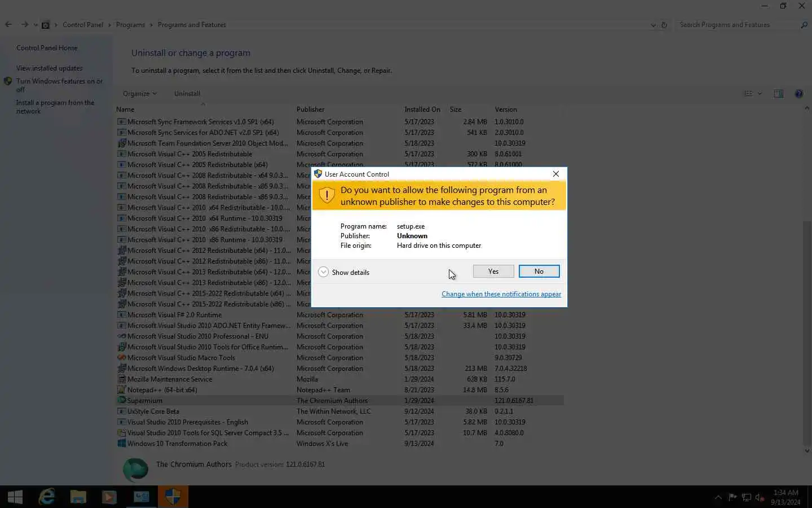Viewport: 812px width, 508px height.
Task: Select Programs and Features breadcrumb
Action: click(192, 25)
